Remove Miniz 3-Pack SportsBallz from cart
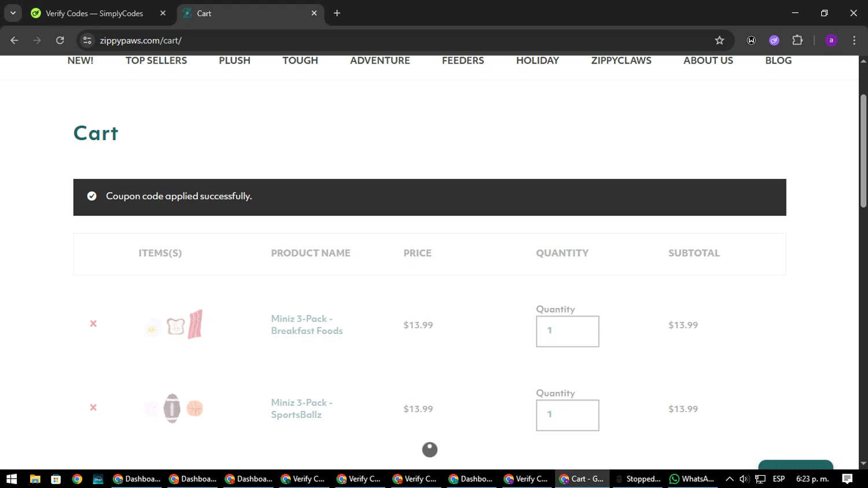 coord(93,408)
